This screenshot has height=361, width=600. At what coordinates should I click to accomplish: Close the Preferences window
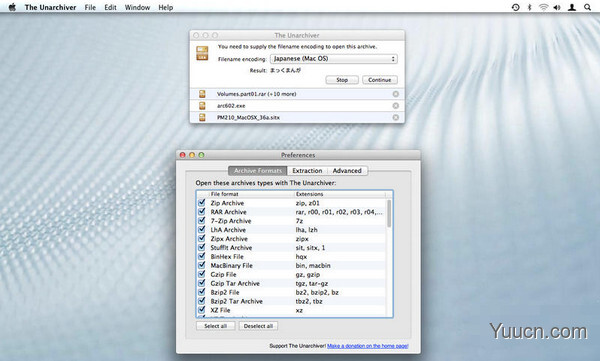click(183, 155)
